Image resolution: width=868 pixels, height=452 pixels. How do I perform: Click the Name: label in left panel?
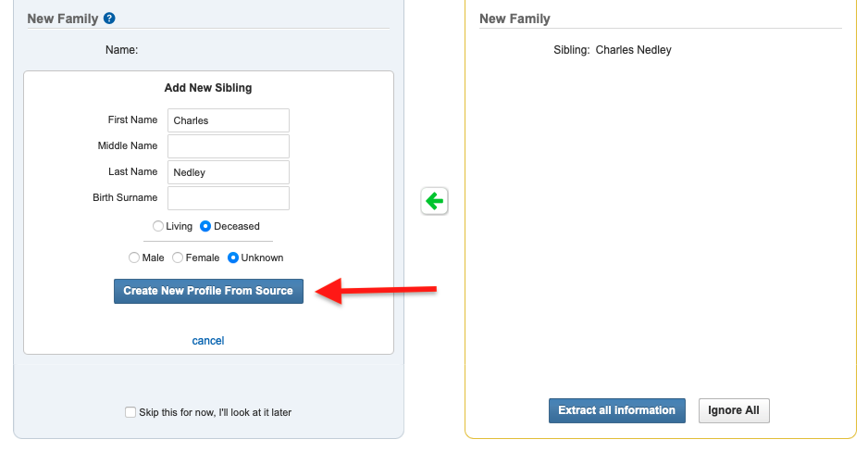click(122, 50)
